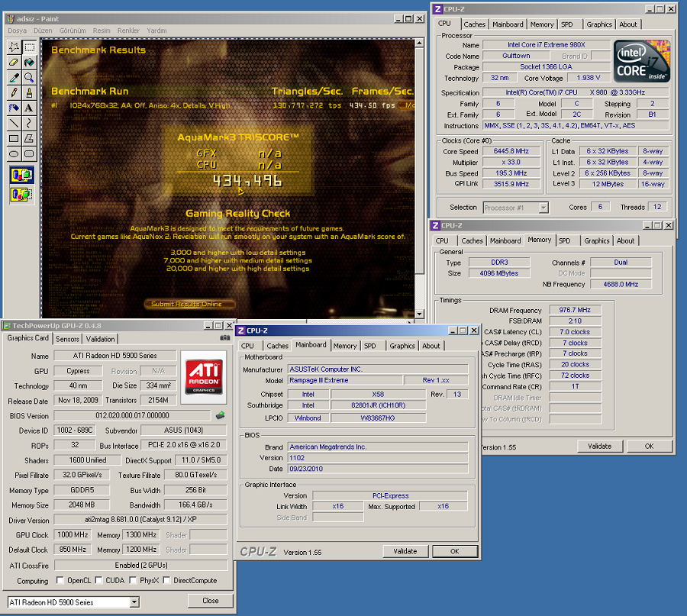
Task: Click the Close button in GPU-Z
Action: tap(211, 601)
